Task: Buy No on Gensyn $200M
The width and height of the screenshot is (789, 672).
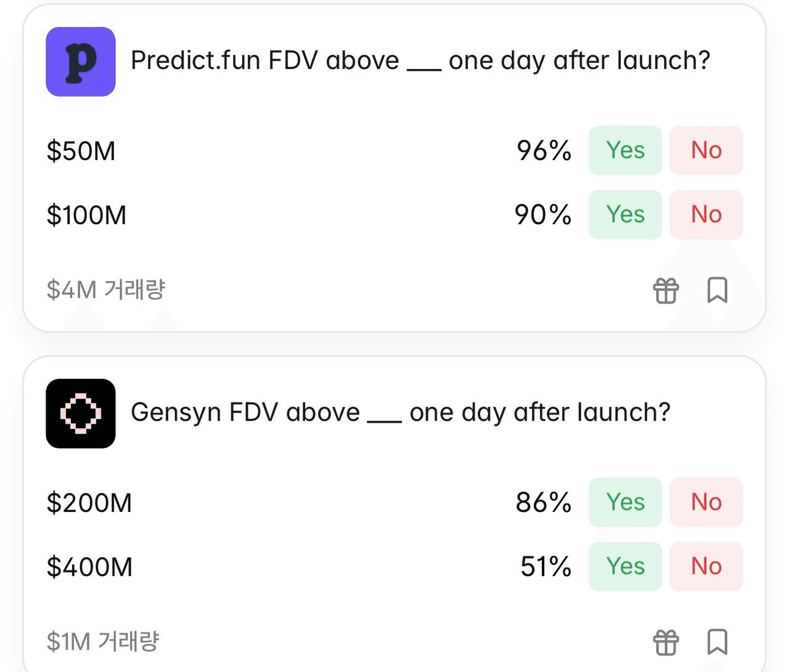Action: 706,503
